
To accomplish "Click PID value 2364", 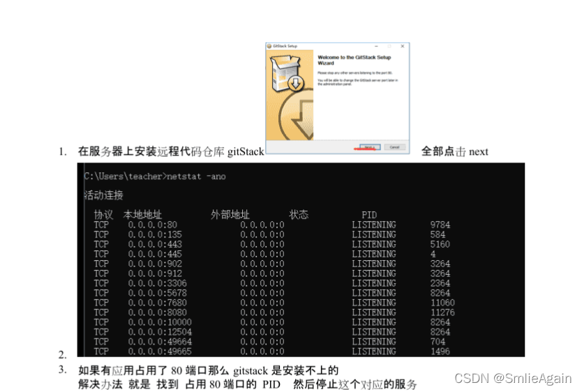I will (x=440, y=283).
